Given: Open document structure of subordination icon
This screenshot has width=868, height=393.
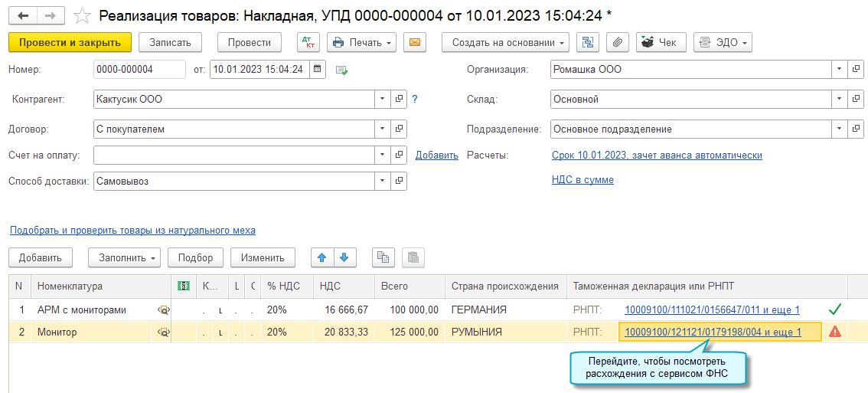Looking at the screenshot, I should coord(588,42).
